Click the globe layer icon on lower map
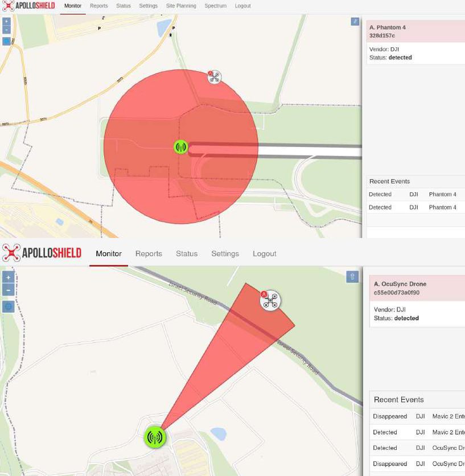Image resolution: width=465 pixels, height=476 pixels. click(x=9, y=306)
